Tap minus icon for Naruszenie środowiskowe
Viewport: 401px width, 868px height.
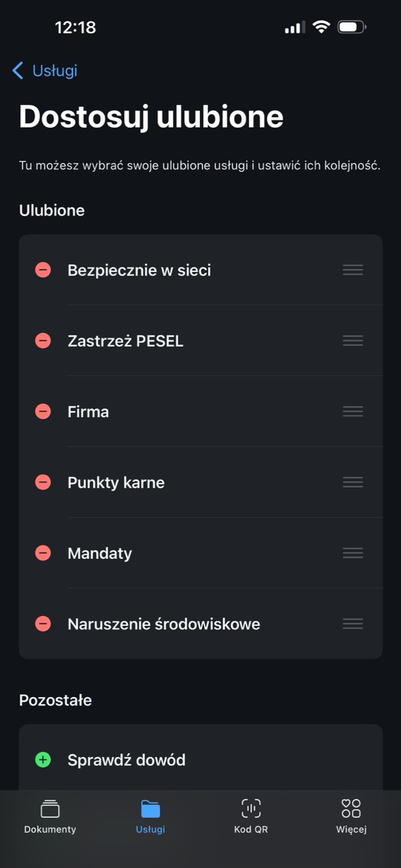43,624
